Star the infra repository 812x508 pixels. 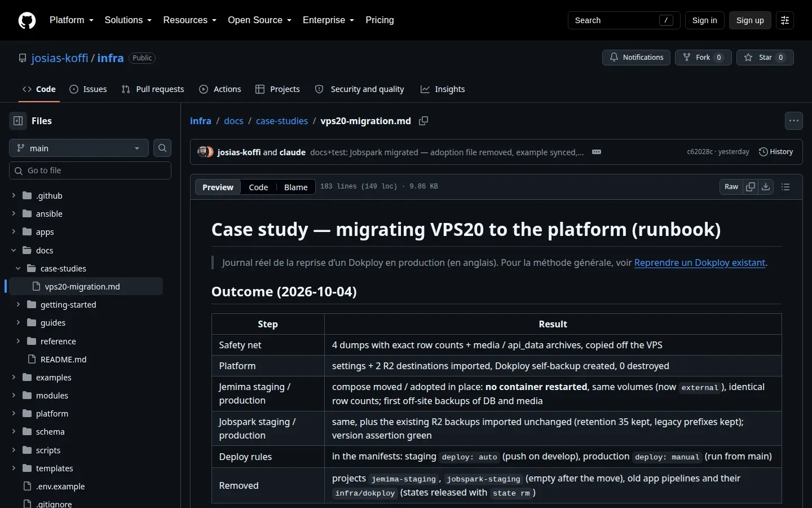pyautogui.click(x=765, y=58)
